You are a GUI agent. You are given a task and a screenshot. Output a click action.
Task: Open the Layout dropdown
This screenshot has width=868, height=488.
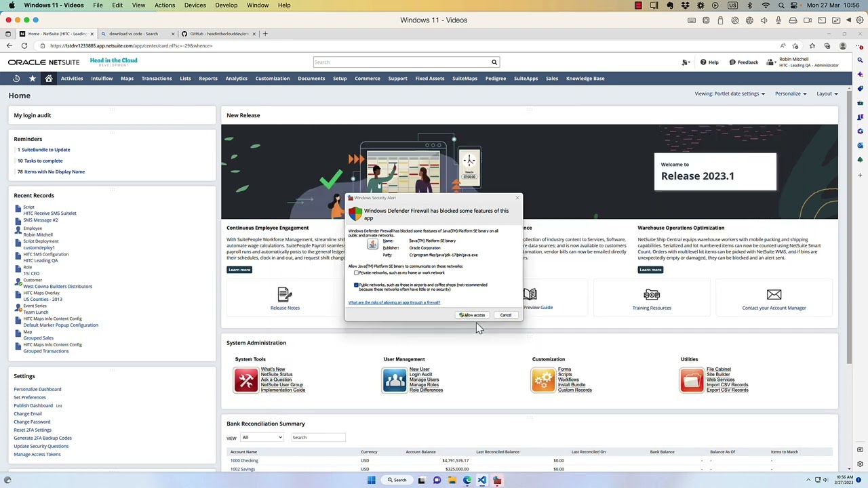pyautogui.click(x=827, y=94)
